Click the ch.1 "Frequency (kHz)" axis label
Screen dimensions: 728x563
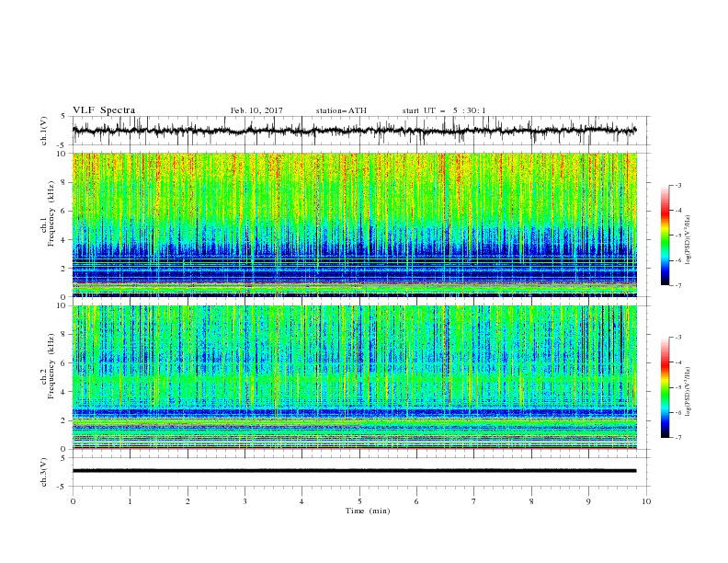51,213
